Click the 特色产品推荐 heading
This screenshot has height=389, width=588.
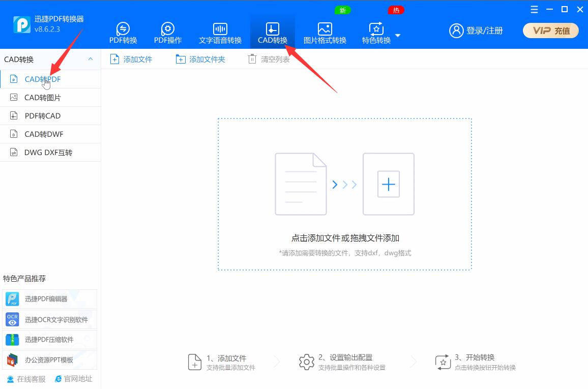point(24,279)
